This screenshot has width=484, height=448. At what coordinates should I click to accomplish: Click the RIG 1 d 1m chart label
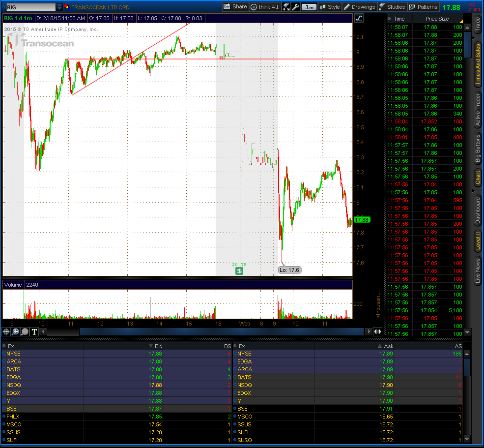coord(18,18)
